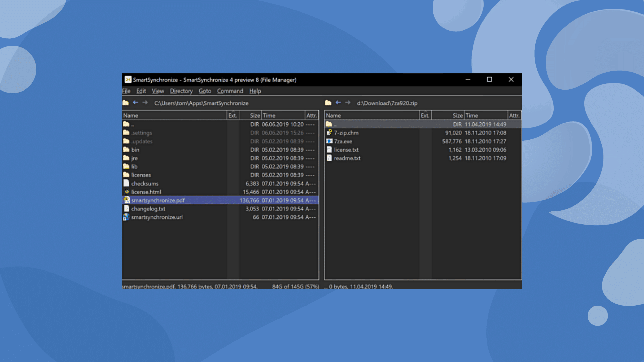Viewport: 644px width, 362px height.
Task: Select the checksums file icon
Action: click(x=126, y=183)
